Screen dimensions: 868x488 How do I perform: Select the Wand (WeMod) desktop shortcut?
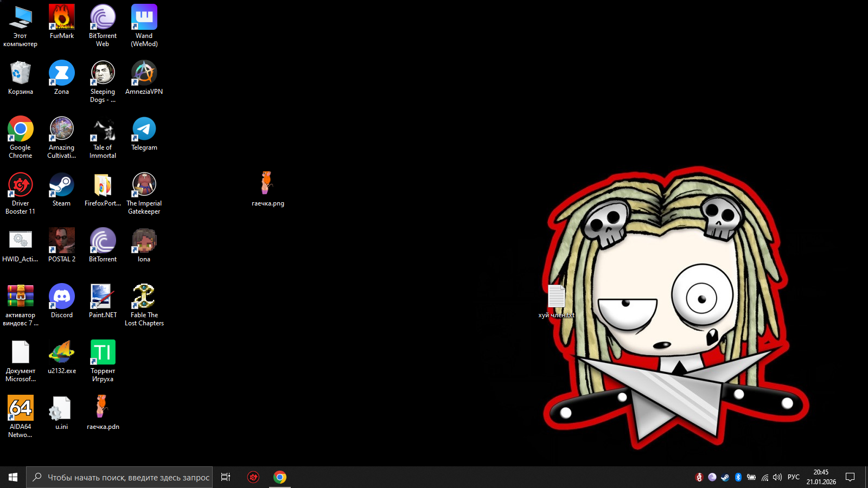click(144, 25)
